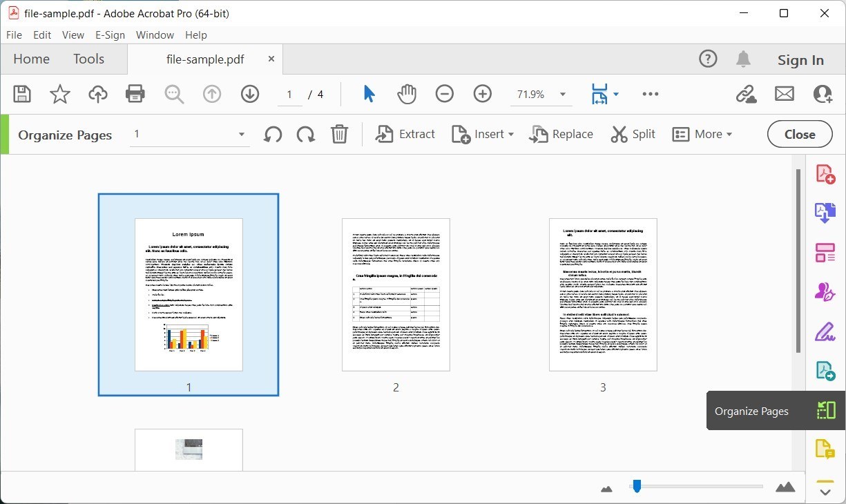Select the page 3 thumbnail

point(602,295)
